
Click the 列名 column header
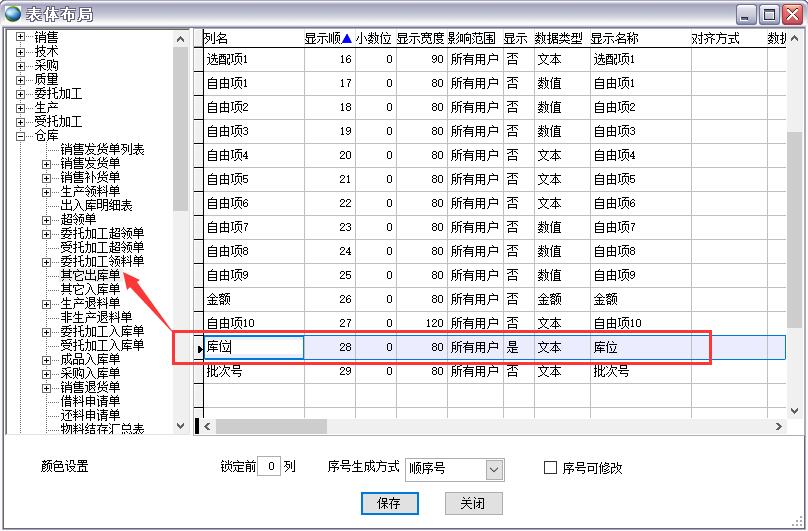click(253, 38)
